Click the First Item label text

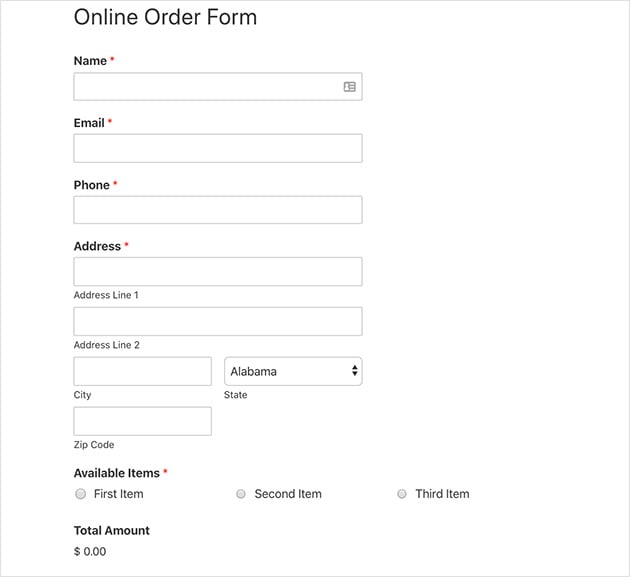click(x=119, y=493)
